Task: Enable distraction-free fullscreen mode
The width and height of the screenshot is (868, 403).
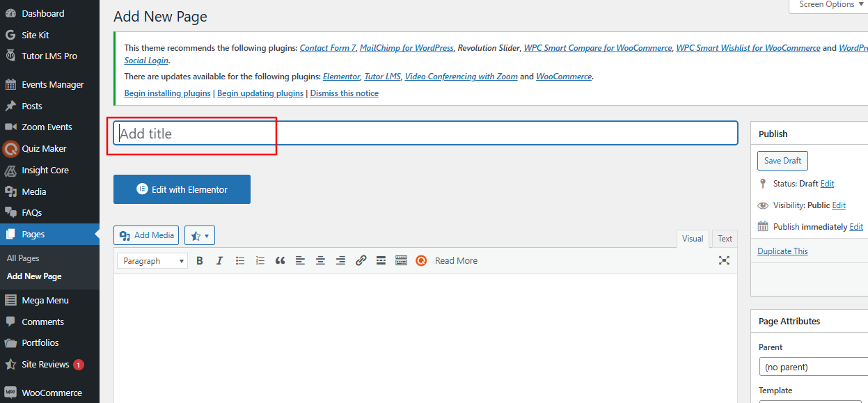Action: point(724,260)
